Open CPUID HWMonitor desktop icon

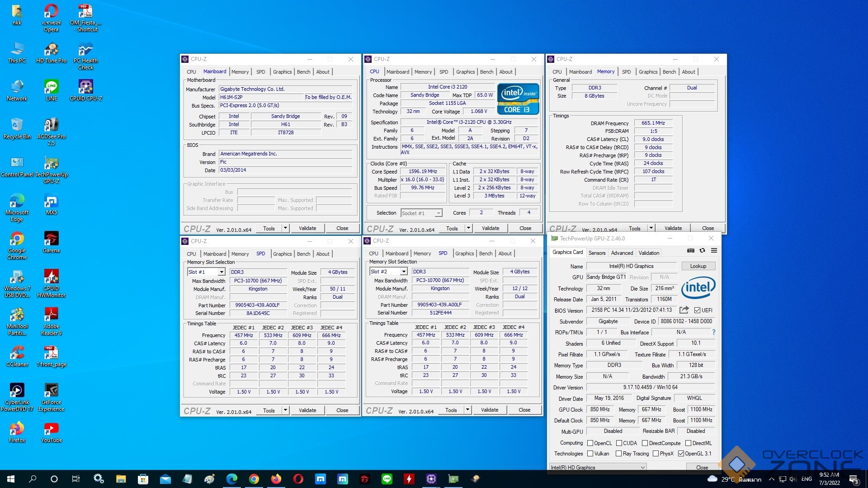(x=51, y=277)
